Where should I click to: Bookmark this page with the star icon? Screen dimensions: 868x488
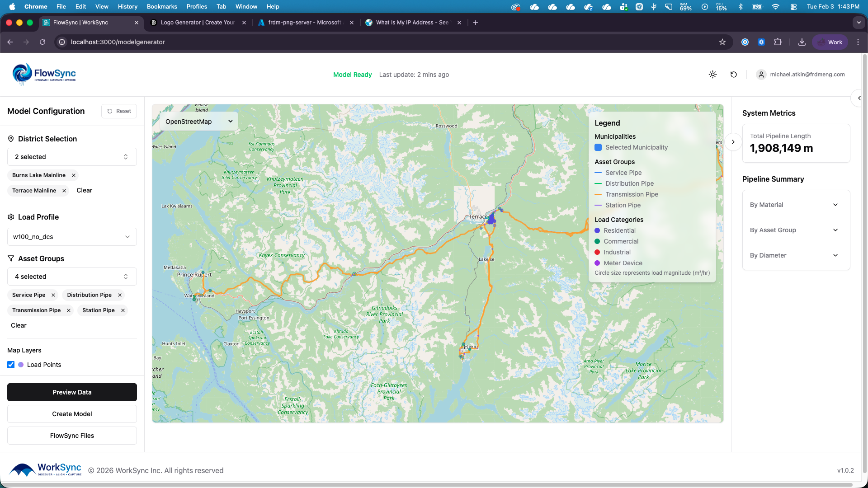click(x=722, y=42)
